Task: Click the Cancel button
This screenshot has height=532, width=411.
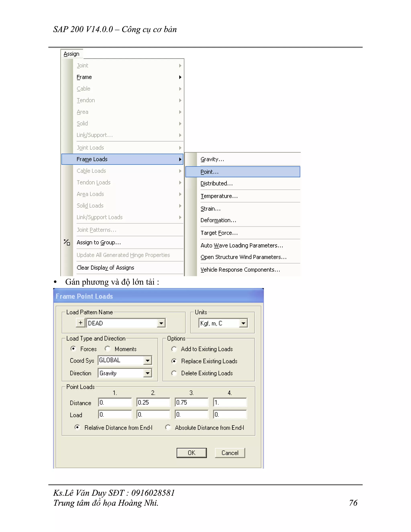Action: pos(230,453)
